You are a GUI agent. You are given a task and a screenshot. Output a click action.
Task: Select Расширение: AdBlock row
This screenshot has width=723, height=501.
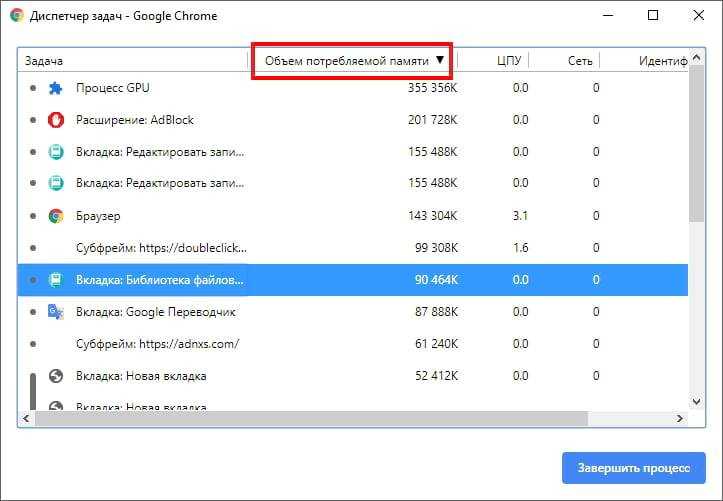(353, 120)
